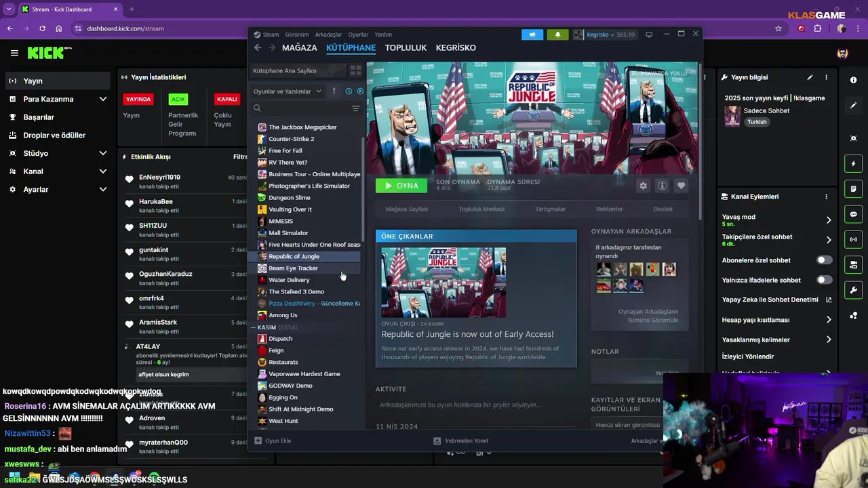Open Oyunlar ve Yazılımlar dropdown
This screenshot has width=868, height=488.
pyautogui.click(x=287, y=91)
